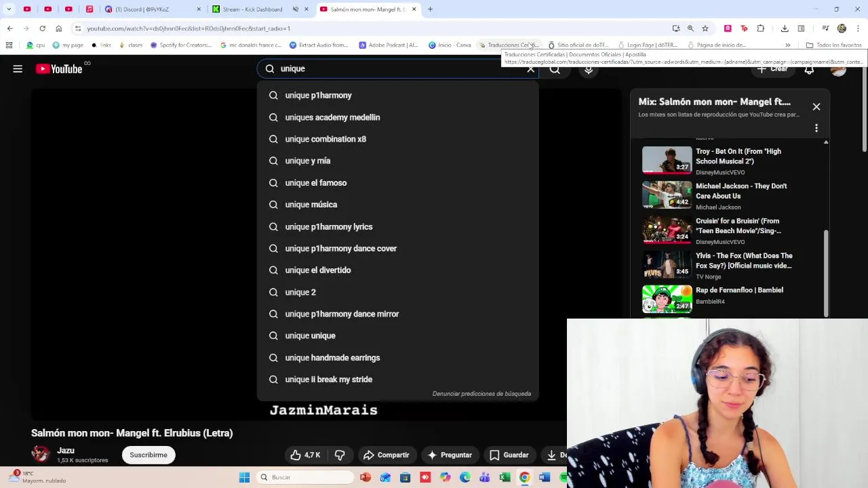Screen dimensions: 868x488
Task: Save video with the Guardar button
Action: [x=509, y=455]
